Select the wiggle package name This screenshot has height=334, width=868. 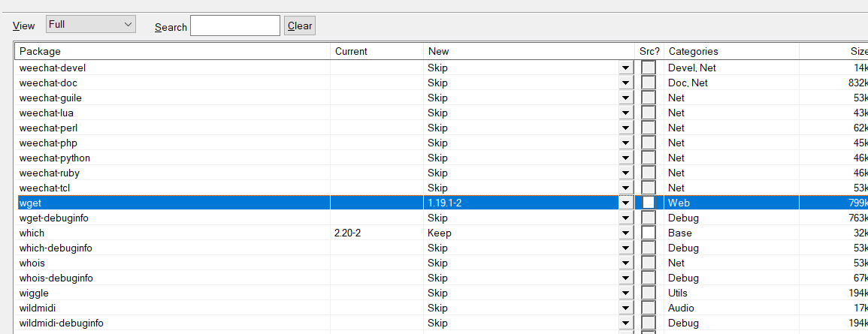(34, 293)
